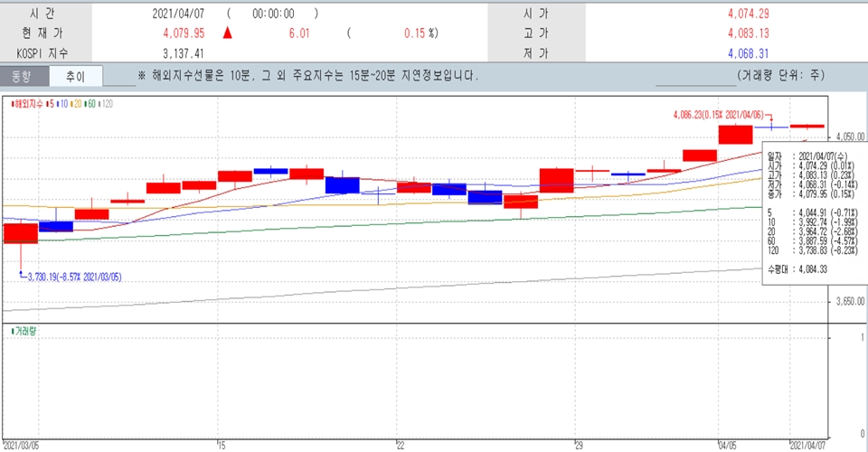
Task: Click the time value 00:00:00
Action: [x=273, y=14]
